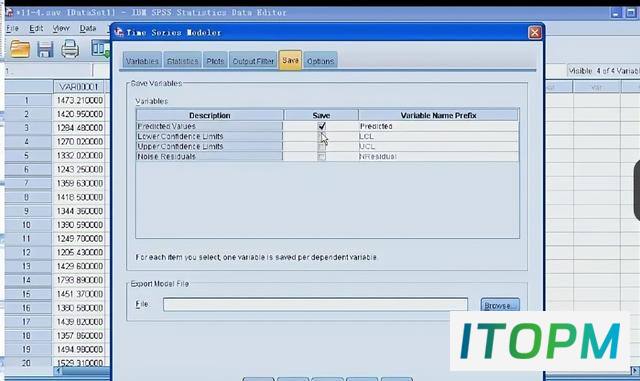Open the Output Filter tab
The height and width of the screenshot is (381, 640).
coord(253,61)
